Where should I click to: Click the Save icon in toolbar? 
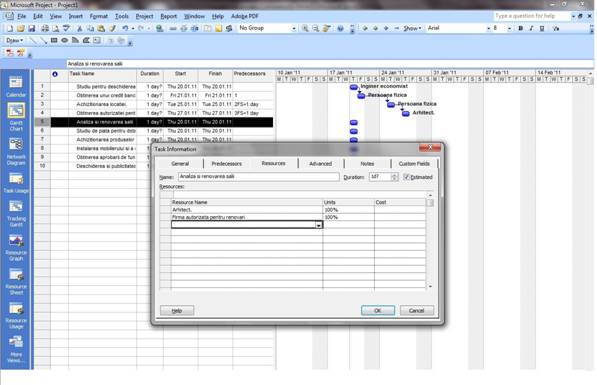coord(32,28)
